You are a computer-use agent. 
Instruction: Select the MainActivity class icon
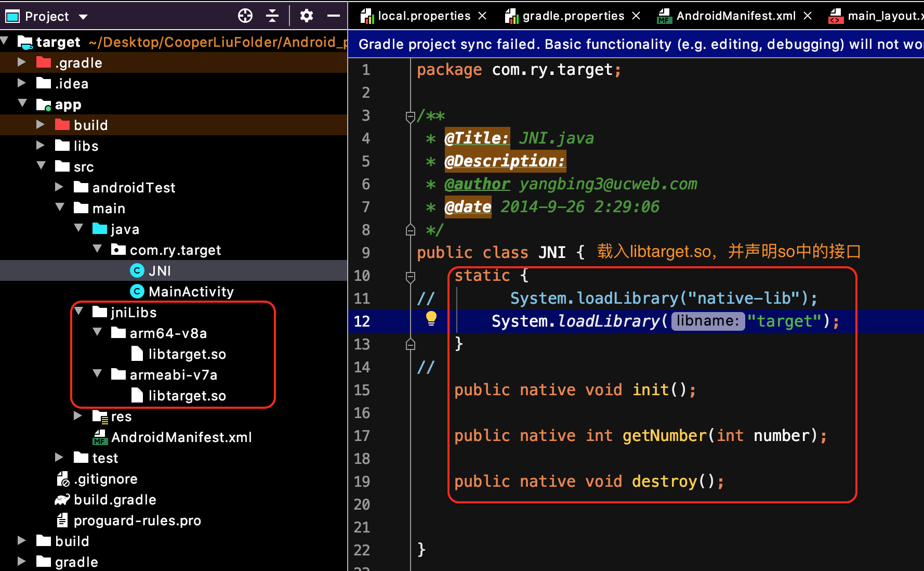tap(137, 291)
